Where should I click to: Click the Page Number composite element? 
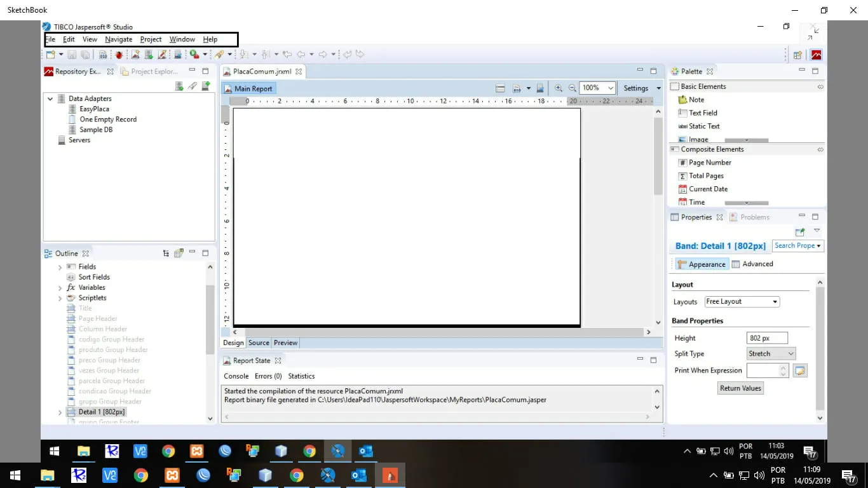click(x=710, y=163)
